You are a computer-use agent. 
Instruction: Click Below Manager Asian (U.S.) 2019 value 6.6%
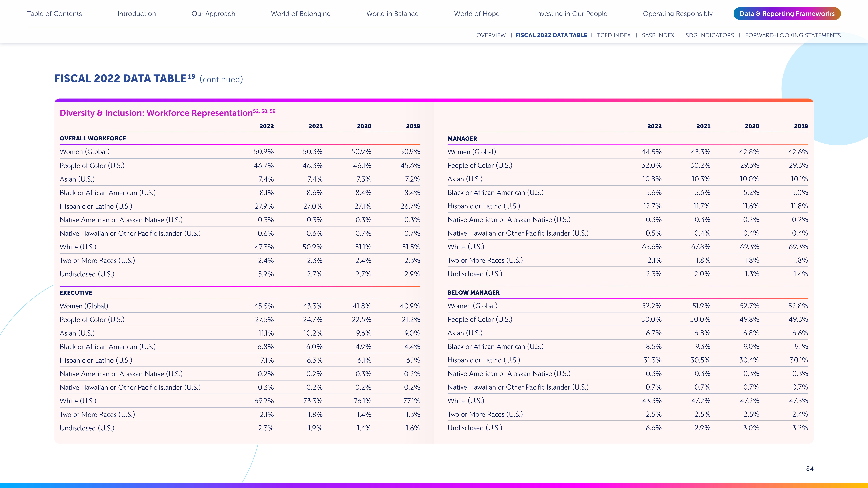[x=800, y=333]
